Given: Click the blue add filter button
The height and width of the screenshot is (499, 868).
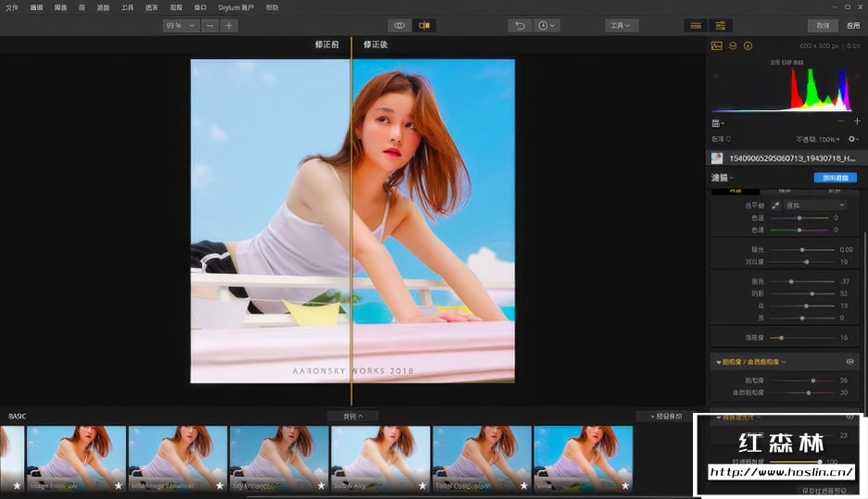Looking at the screenshot, I should coord(836,178).
